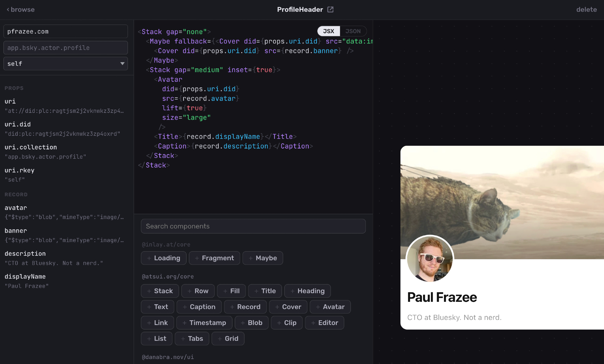This screenshot has height=364, width=604.
Task: Switch code view to JSX
Action: pos(329,31)
